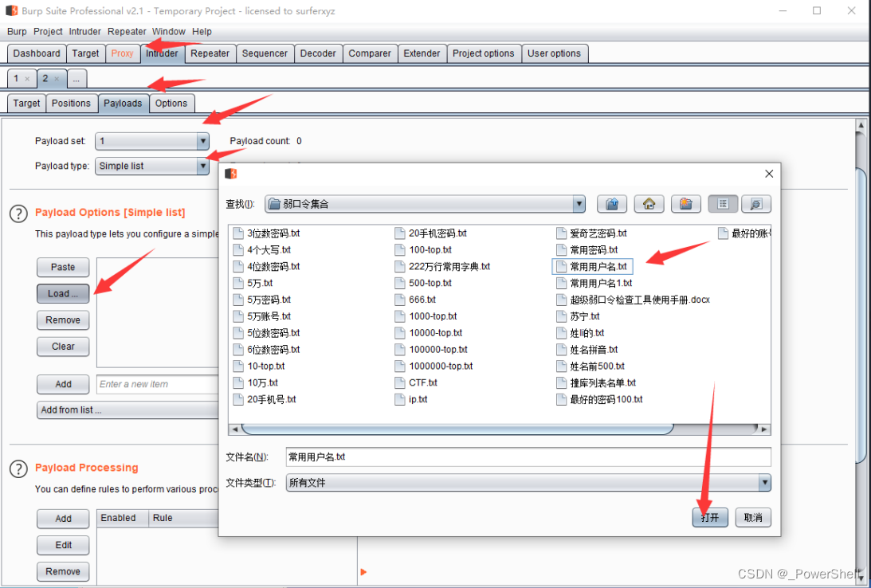Select file icon of 3位数密码.txt
This screenshot has height=588, width=871.
point(238,233)
